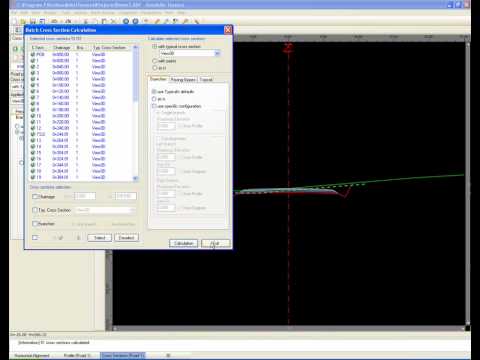Open the second tab in the dialog
This screenshot has width=480, height=360.
click(x=183, y=80)
